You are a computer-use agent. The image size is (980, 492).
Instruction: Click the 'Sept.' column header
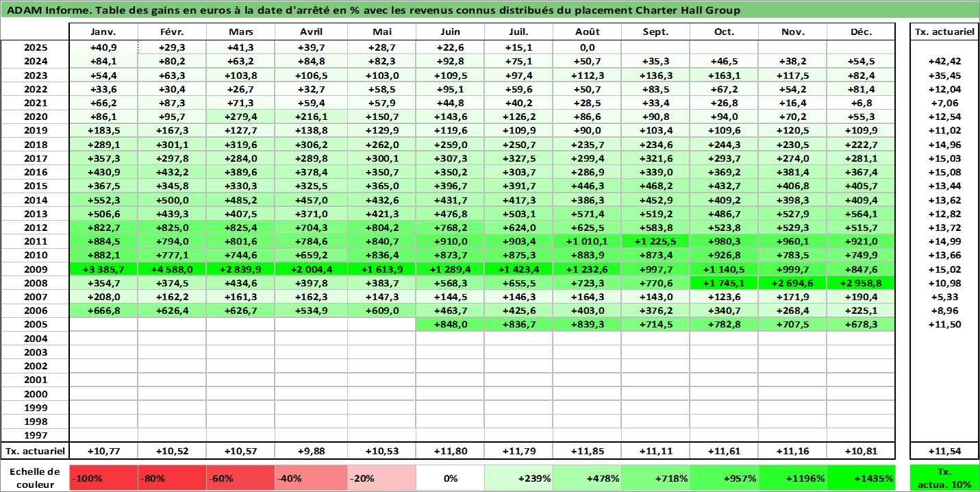(655, 32)
